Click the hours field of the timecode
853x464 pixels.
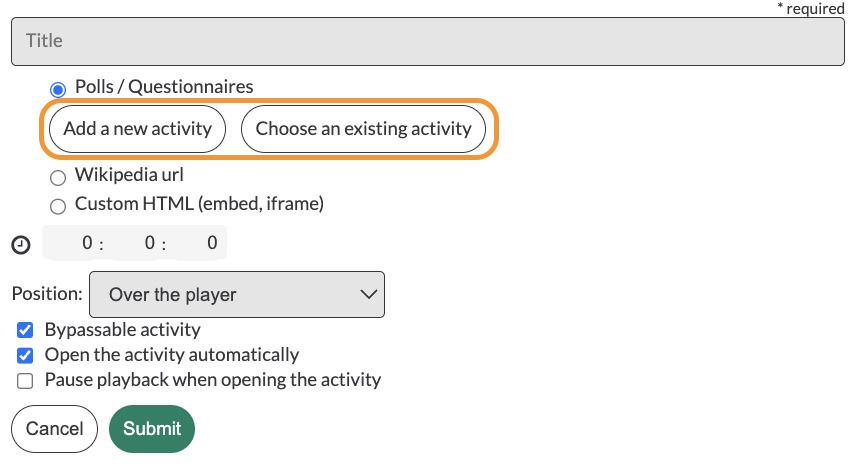coord(73,243)
